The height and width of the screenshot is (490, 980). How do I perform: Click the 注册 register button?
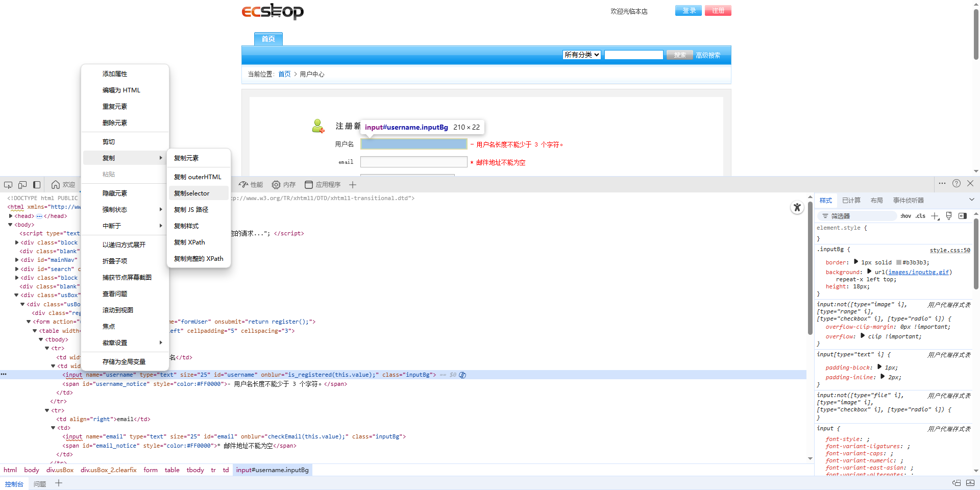point(718,11)
